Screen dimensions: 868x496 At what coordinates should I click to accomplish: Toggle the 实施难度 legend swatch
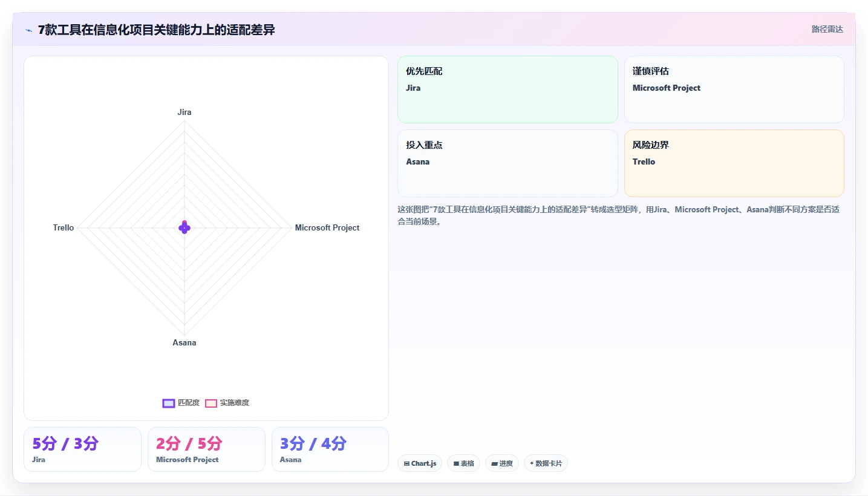coord(211,403)
